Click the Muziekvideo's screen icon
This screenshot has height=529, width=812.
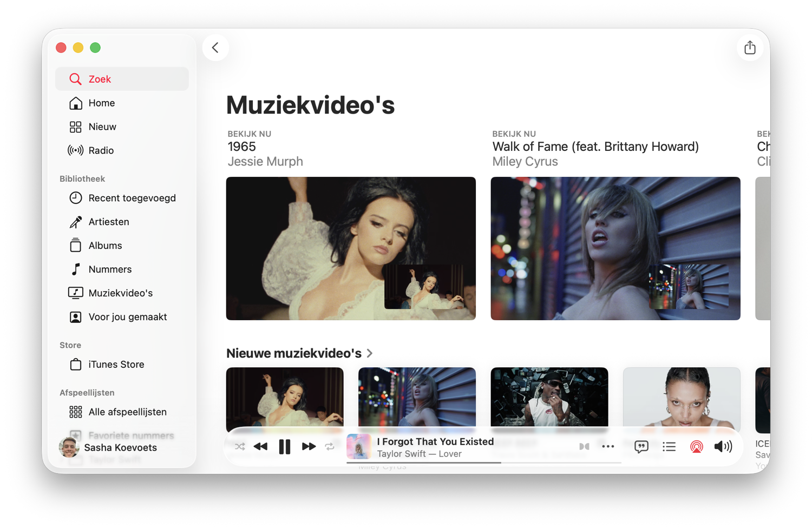pos(75,293)
